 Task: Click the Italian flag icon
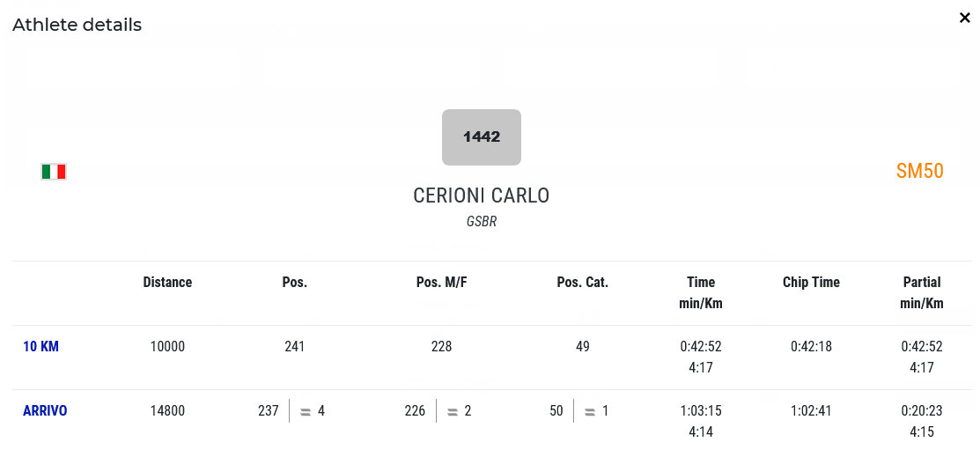click(54, 172)
